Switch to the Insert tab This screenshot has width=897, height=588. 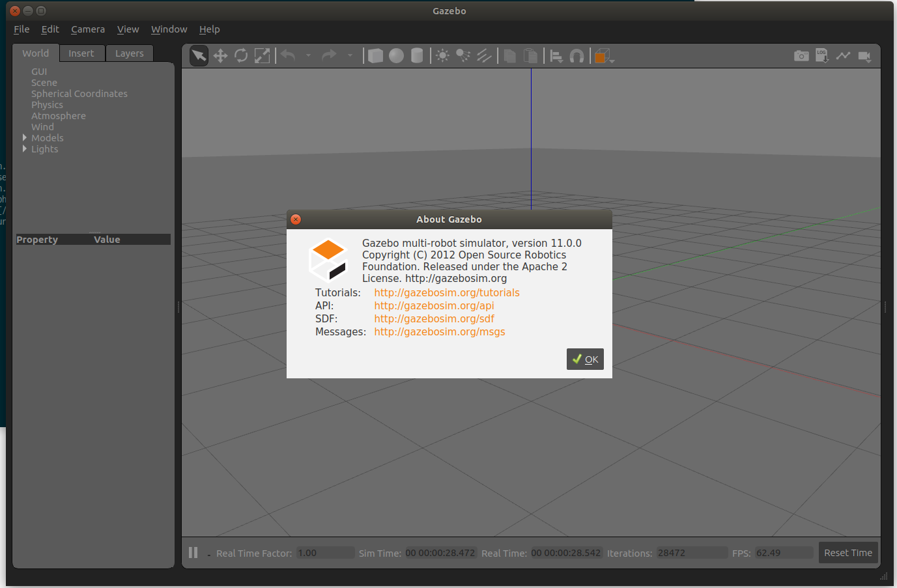coord(81,53)
